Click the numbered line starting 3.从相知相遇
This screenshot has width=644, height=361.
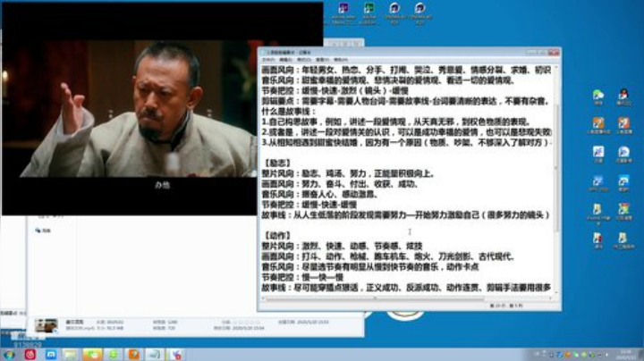(407, 143)
